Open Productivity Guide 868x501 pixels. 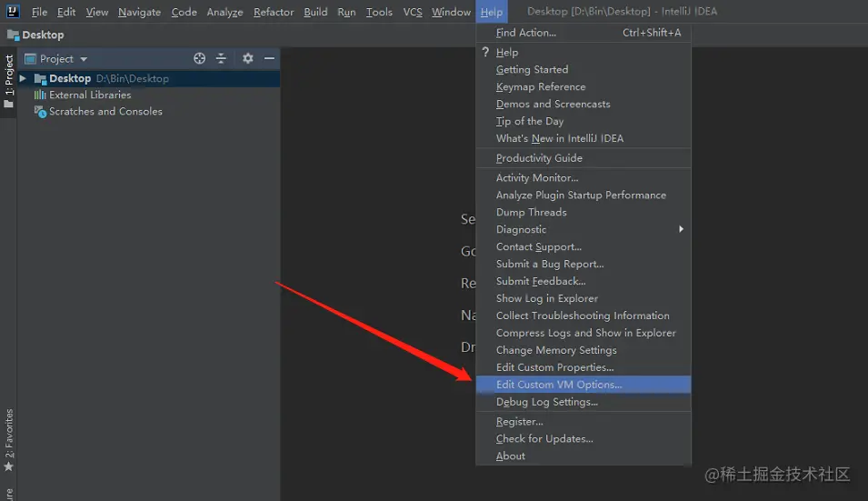click(x=584, y=158)
